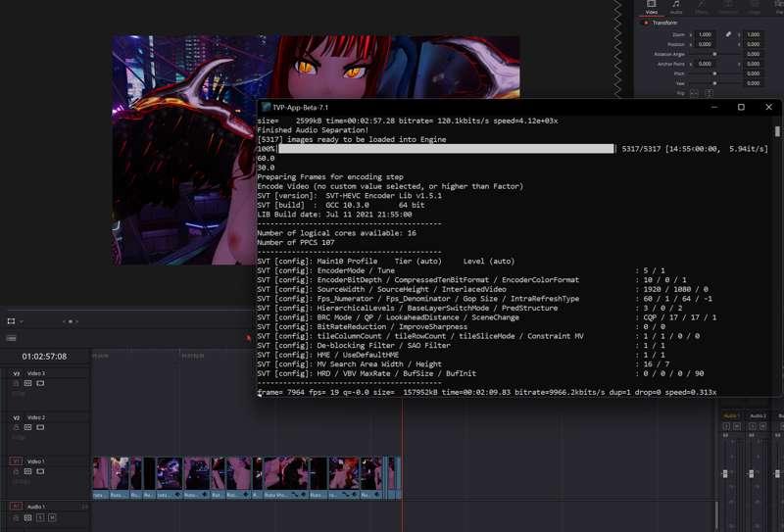Lock the Video 3 track
The image size is (784, 532).
pyautogui.click(x=16, y=383)
